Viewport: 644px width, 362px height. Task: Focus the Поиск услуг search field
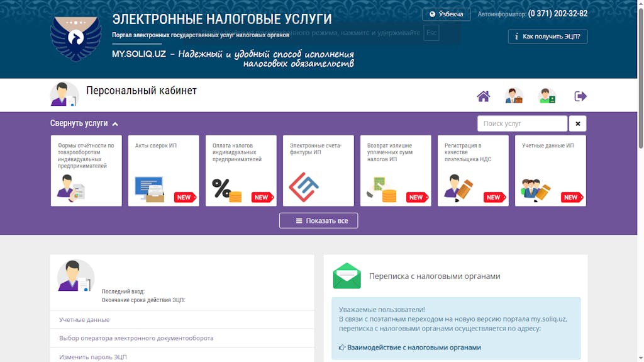[x=522, y=123]
